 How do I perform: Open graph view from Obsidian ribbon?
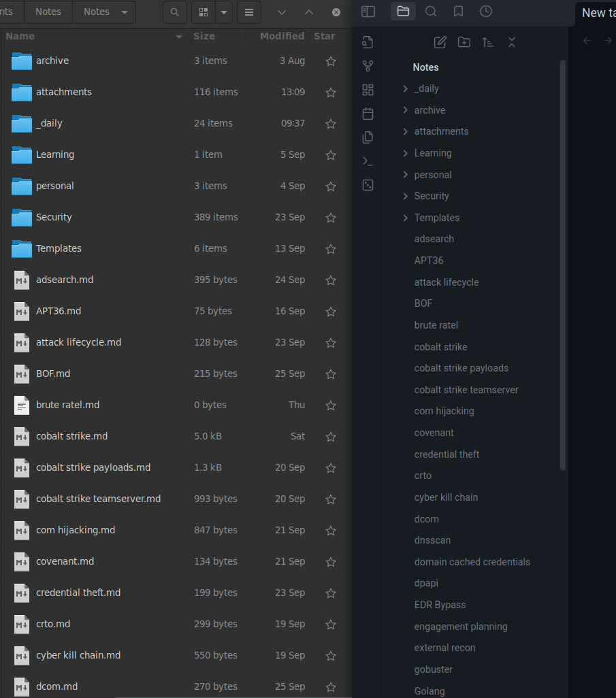pos(368,66)
